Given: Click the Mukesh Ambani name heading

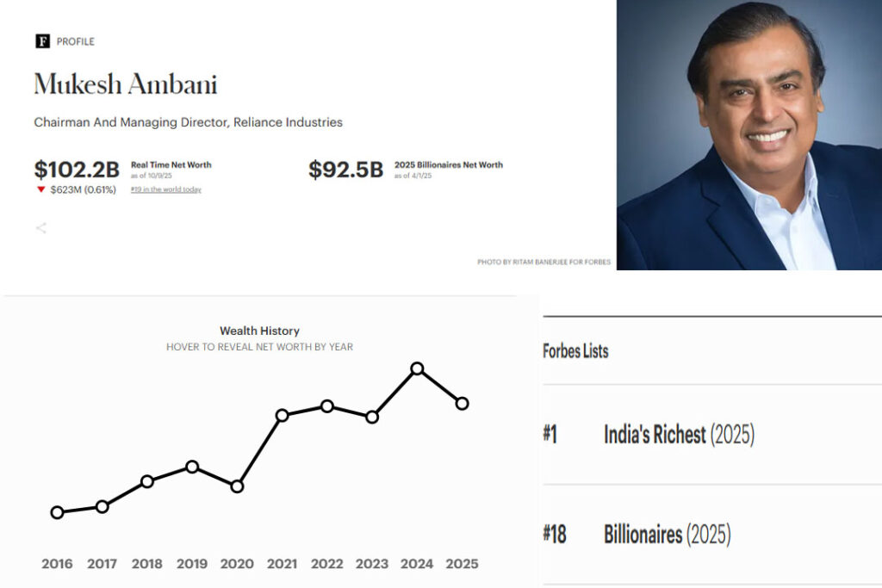Looking at the screenshot, I should tap(126, 84).
